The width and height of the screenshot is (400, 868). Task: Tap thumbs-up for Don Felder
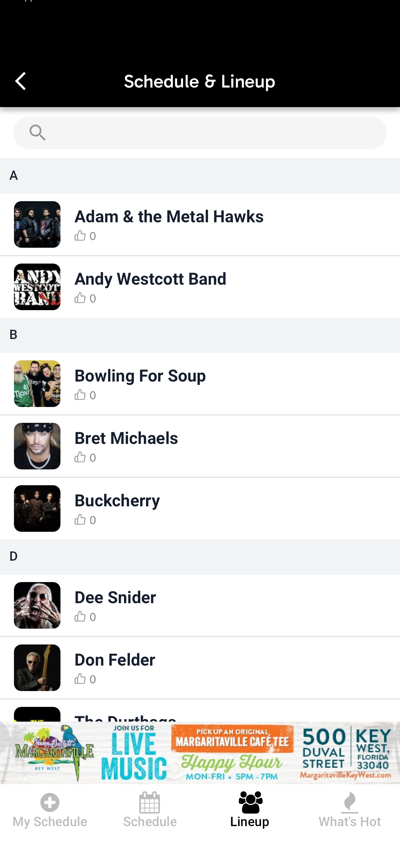80,679
